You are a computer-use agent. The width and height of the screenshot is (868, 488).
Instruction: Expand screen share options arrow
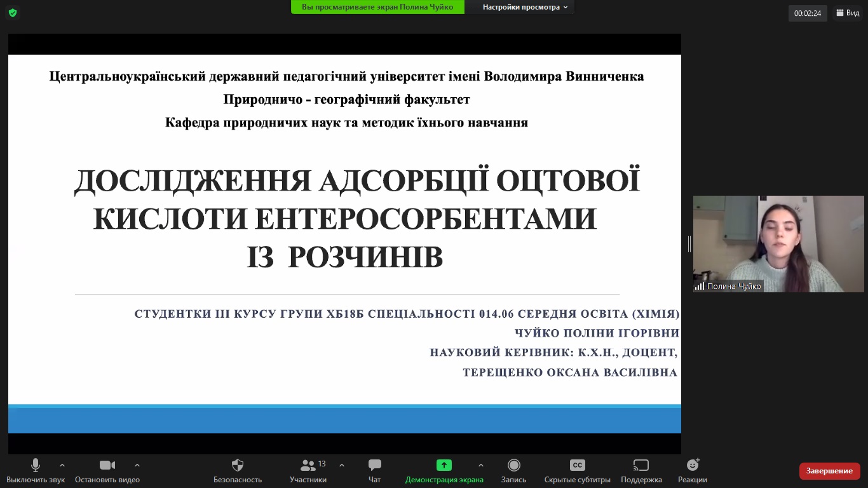[x=480, y=465]
